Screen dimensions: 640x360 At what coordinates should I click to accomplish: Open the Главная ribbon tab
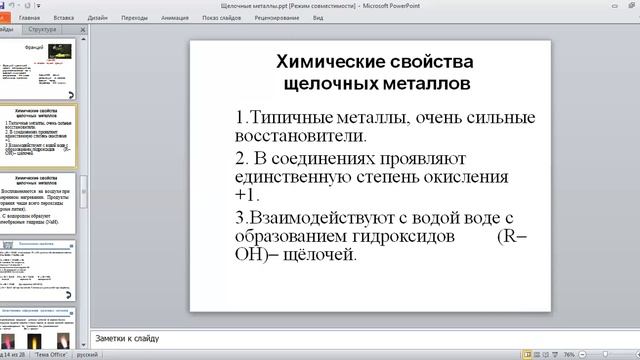[x=29, y=18]
